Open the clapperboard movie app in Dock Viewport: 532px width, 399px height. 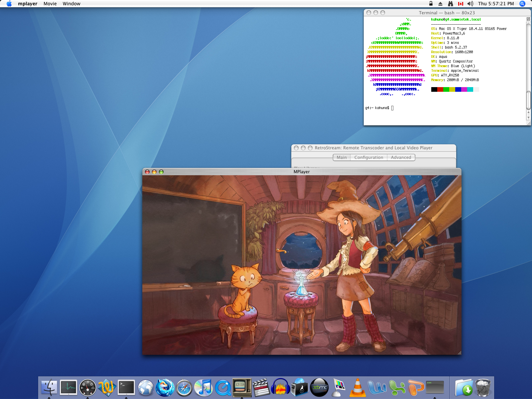(x=261, y=387)
